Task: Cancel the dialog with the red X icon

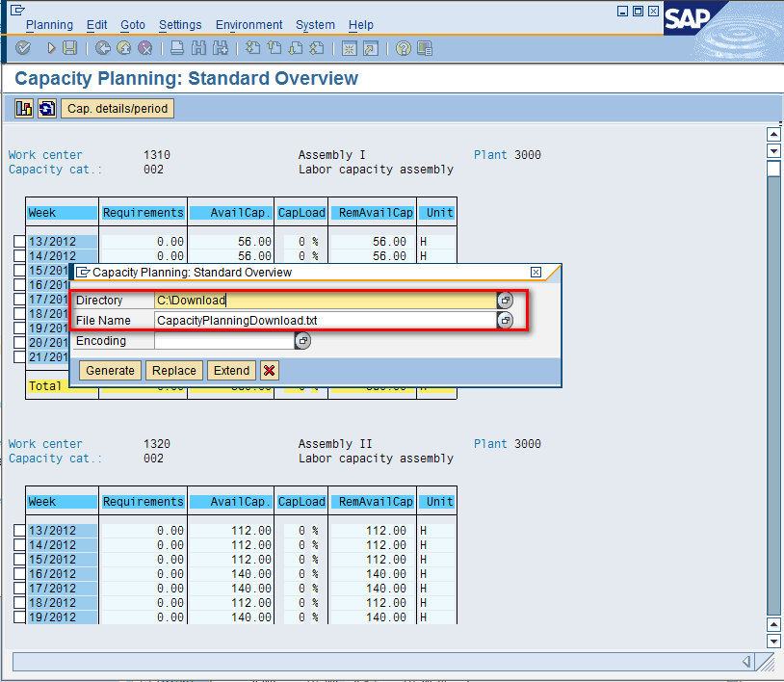Action: point(270,371)
